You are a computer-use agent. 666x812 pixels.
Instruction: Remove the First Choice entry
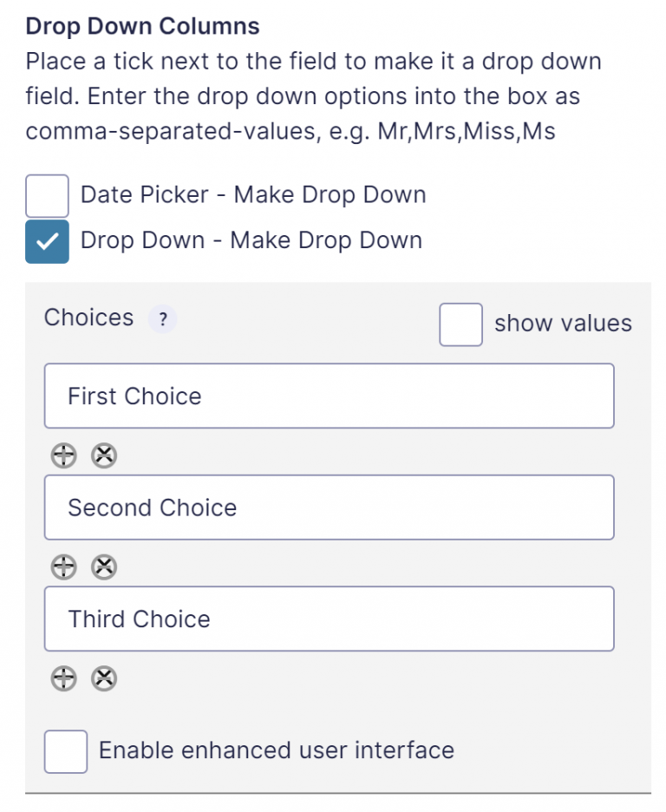pyautogui.click(x=104, y=455)
